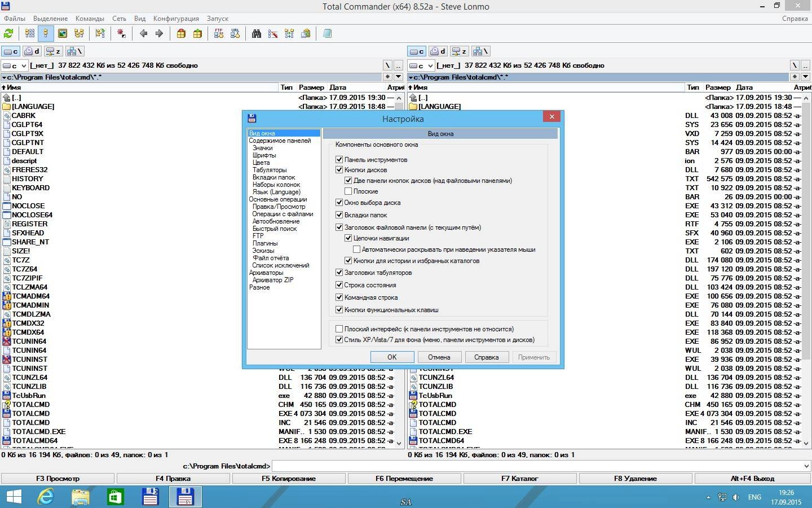Uncheck 'Панель инструментов' checkbox
812x508 pixels.
339,160
